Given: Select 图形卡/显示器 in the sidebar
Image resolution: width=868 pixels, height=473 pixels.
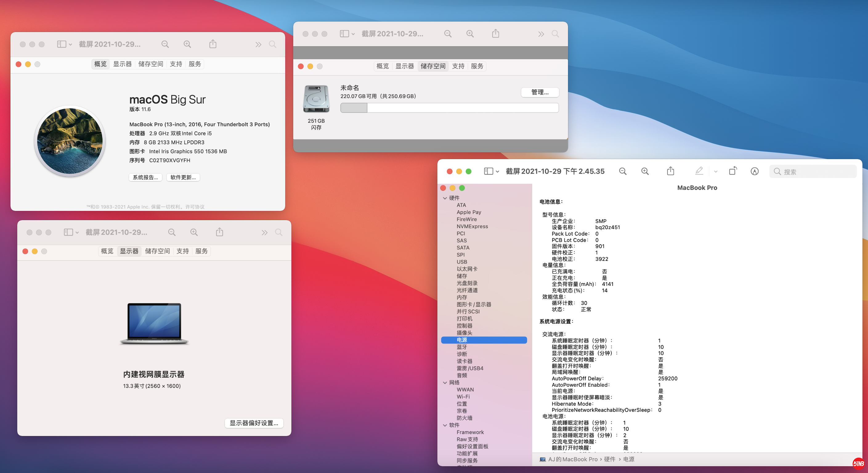Looking at the screenshot, I should [x=474, y=305].
